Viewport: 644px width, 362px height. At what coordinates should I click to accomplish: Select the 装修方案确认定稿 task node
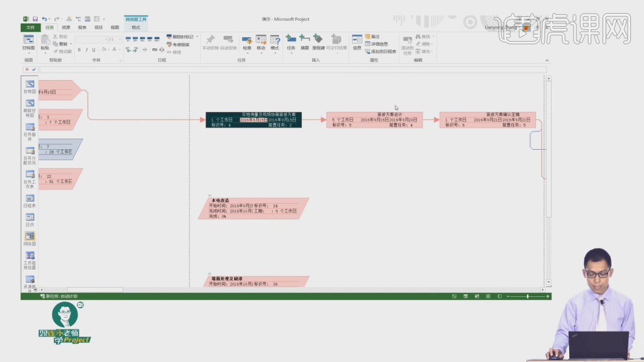[487, 120]
